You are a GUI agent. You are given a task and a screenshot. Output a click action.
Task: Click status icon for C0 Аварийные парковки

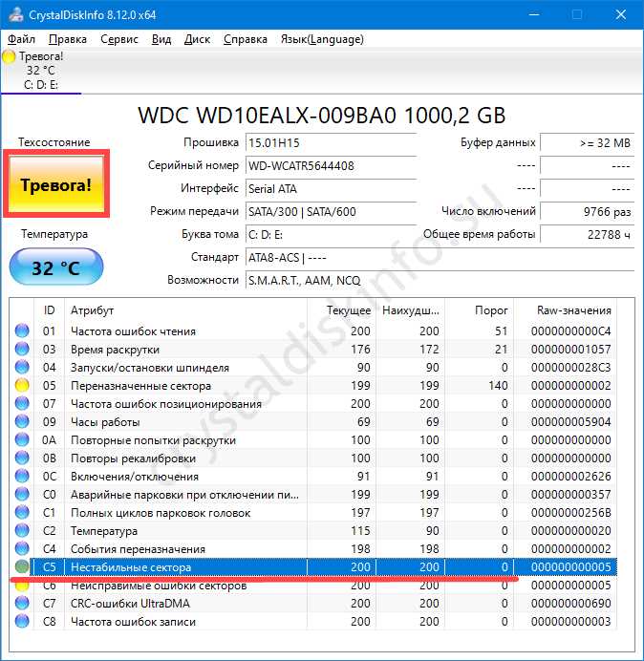(x=22, y=494)
